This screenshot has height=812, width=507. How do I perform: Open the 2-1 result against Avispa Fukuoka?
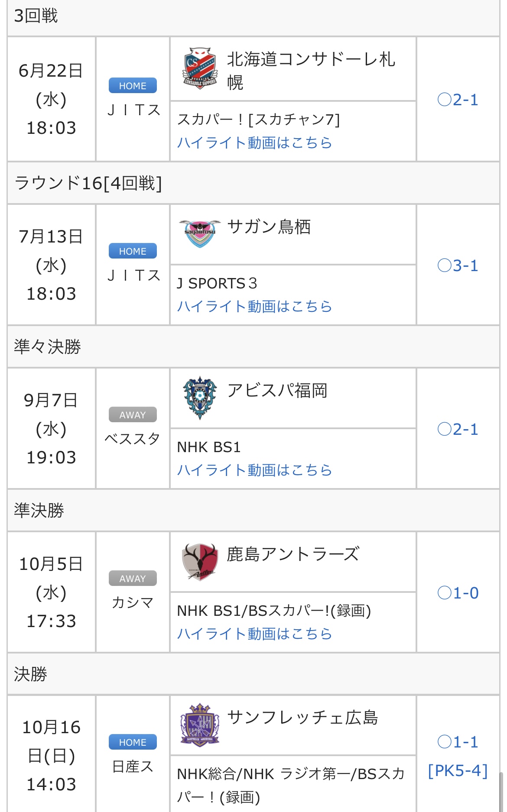point(458,429)
